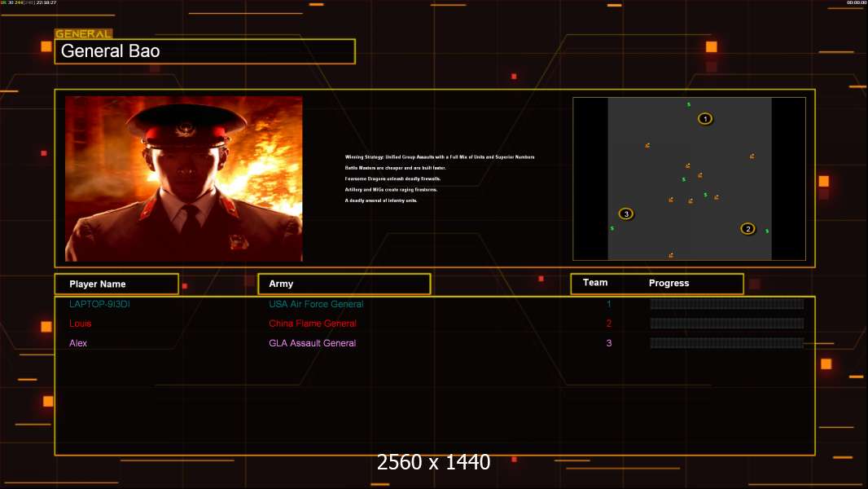Click the General Bao portrait image
The image size is (868, 489).
pyautogui.click(x=184, y=178)
